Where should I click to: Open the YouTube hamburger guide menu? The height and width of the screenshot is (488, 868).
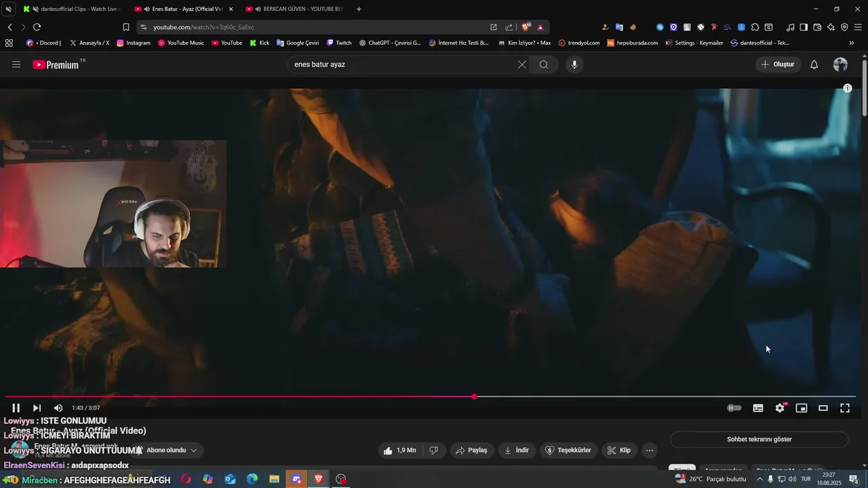click(16, 64)
